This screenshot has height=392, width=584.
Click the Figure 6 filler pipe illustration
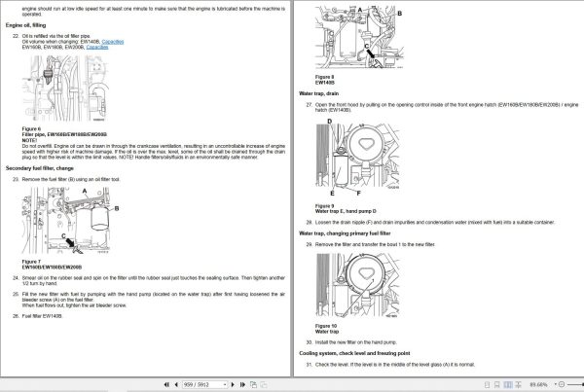[65, 89]
